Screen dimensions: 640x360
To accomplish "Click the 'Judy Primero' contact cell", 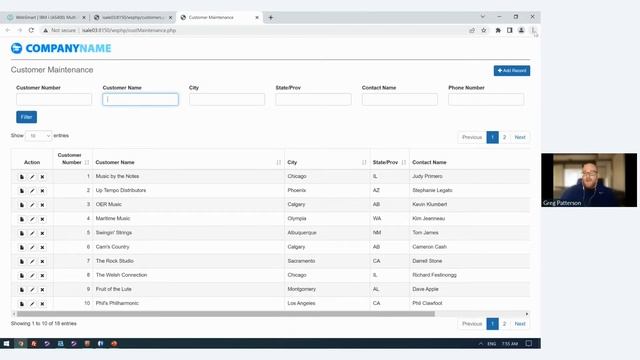I will [427, 176].
